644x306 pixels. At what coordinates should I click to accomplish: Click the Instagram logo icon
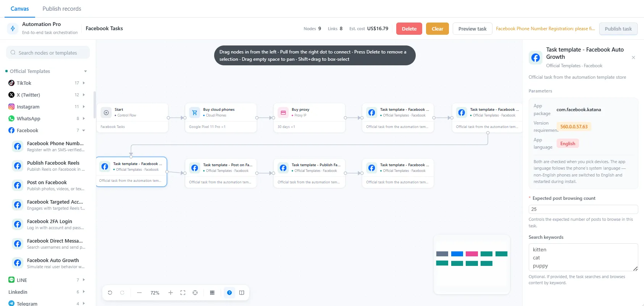[11, 107]
